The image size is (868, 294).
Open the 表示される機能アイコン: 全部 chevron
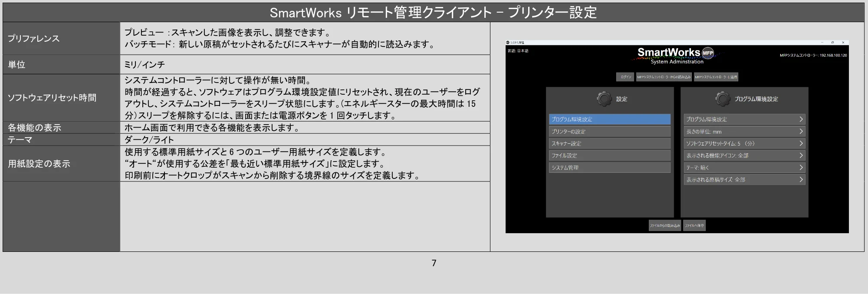coord(801,155)
